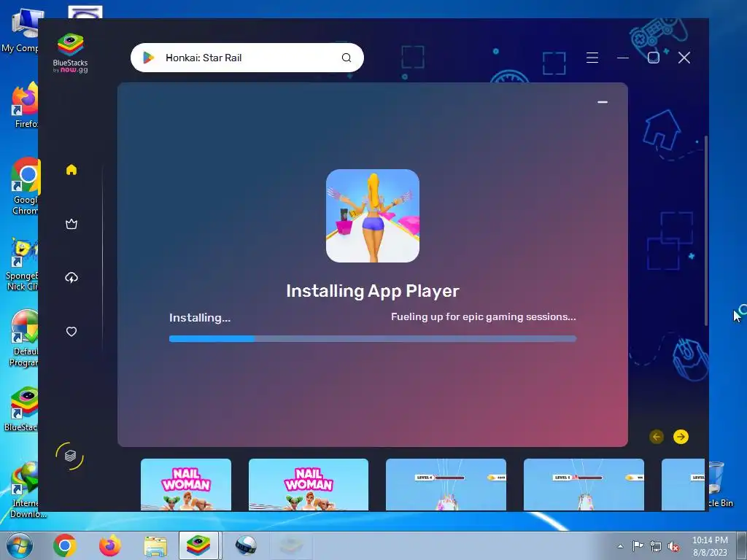Select the BlueStacks desktop shortcut
The image size is (747, 560).
(x=21, y=410)
